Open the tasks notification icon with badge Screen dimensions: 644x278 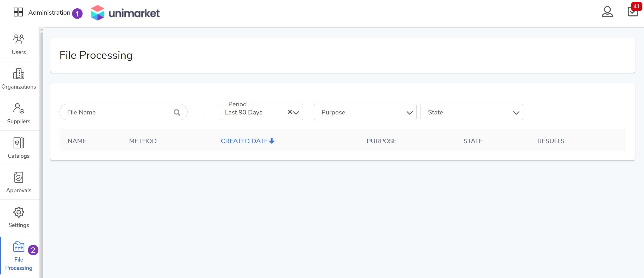pyautogui.click(x=633, y=12)
